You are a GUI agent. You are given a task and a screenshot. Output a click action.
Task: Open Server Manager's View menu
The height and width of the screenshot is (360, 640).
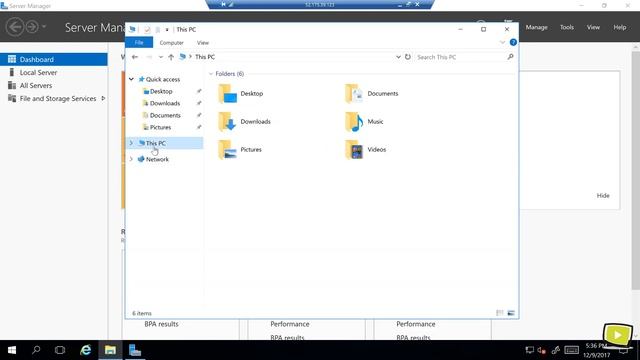(x=593, y=27)
